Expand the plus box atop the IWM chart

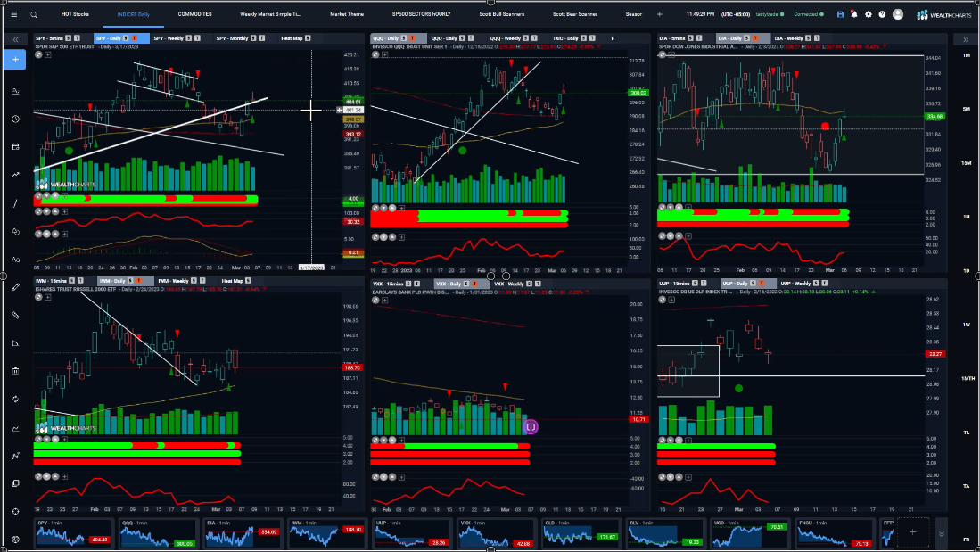coord(47,298)
